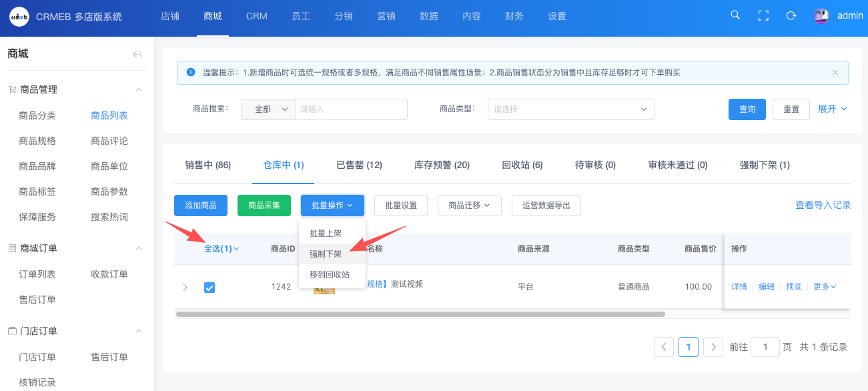Switch to the 已售罄 (12) tab
This screenshot has height=391, width=868.
[359, 165]
